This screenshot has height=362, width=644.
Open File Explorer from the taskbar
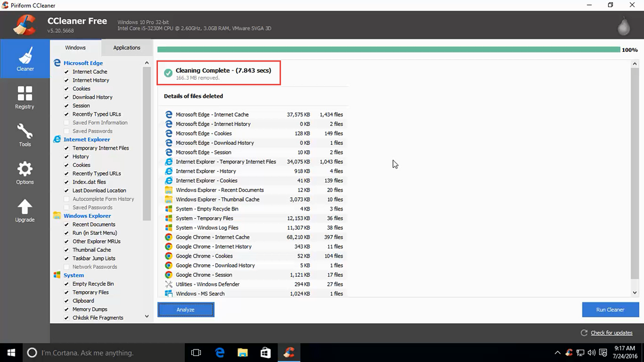pyautogui.click(x=243, y=352)
